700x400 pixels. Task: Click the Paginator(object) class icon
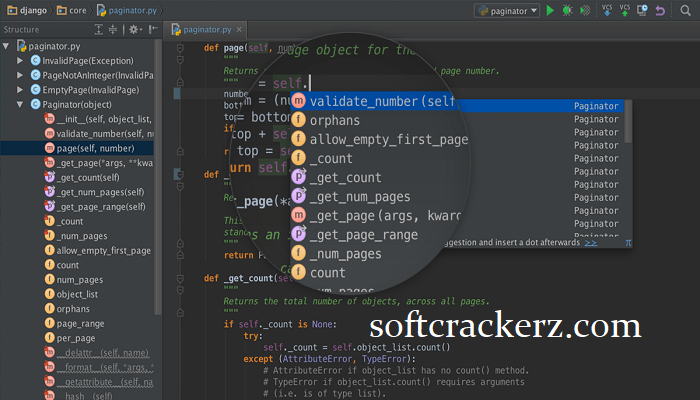coord(35,104)
